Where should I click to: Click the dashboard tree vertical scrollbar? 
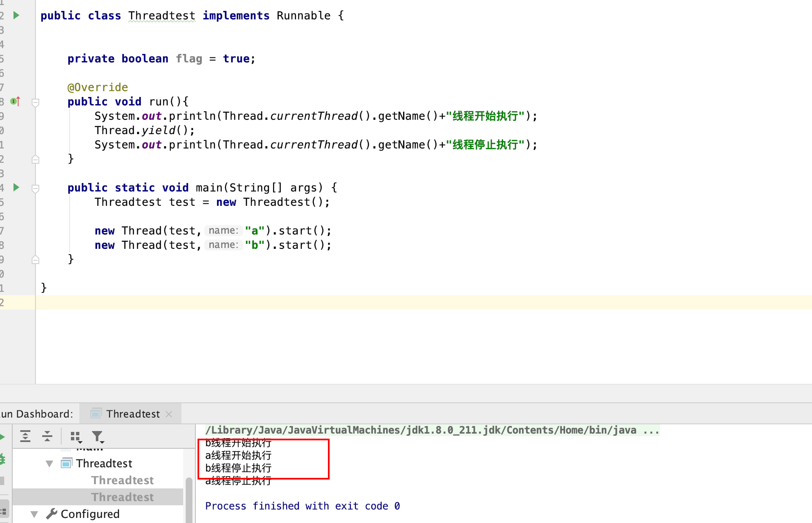189,498
